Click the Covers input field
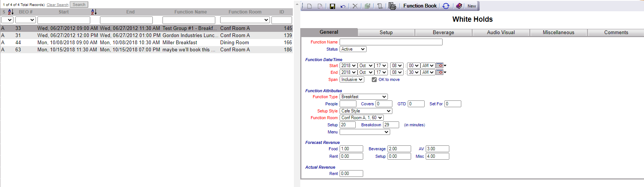This screenshot has height=187, width=644. [x=384, y=104]
